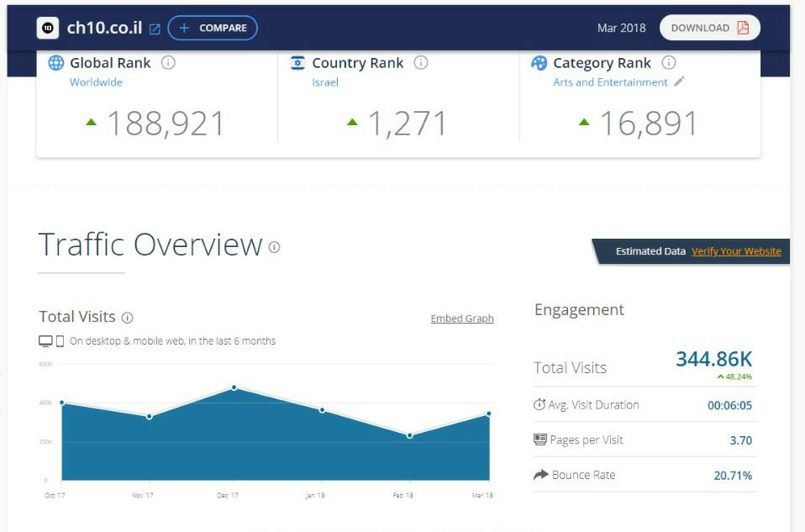Click the external link icon beside ch10.co.il

tap(155, 29)
